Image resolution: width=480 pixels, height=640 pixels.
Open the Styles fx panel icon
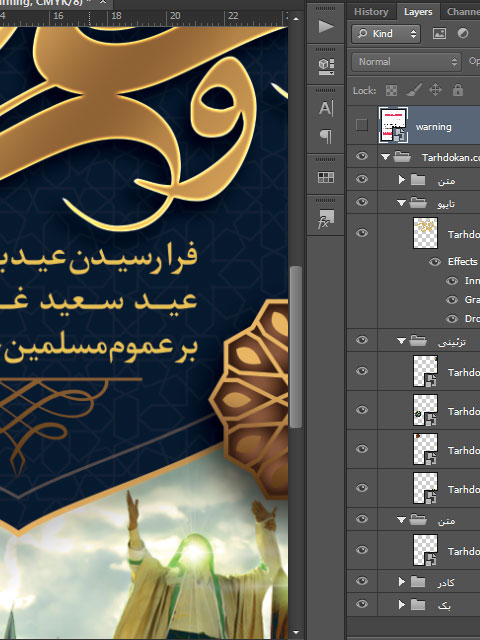tap(326, 219)
